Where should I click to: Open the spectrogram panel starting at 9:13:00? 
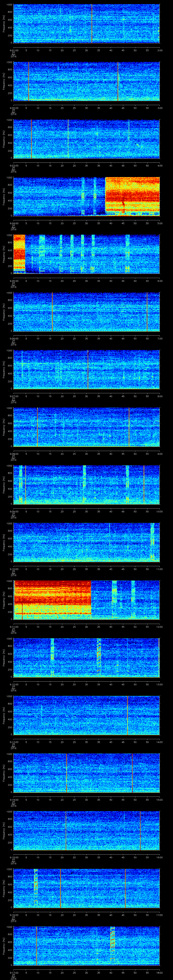(x=86, y=715)
